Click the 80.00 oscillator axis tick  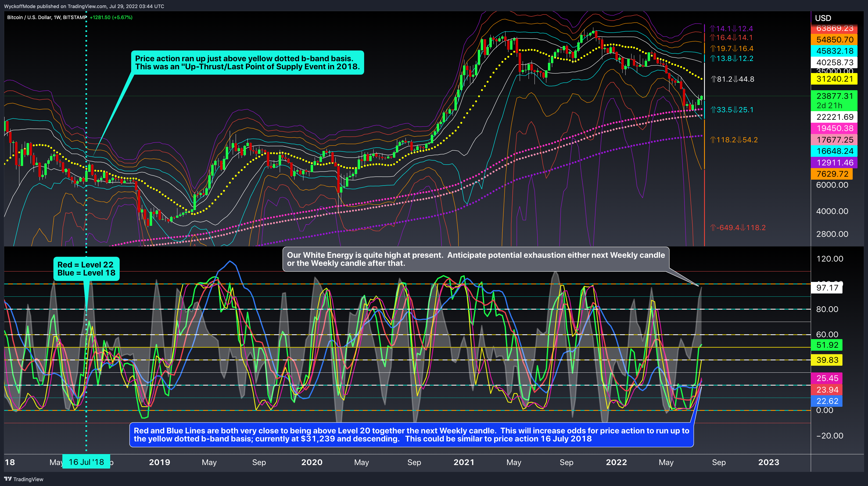click(827, 309)
